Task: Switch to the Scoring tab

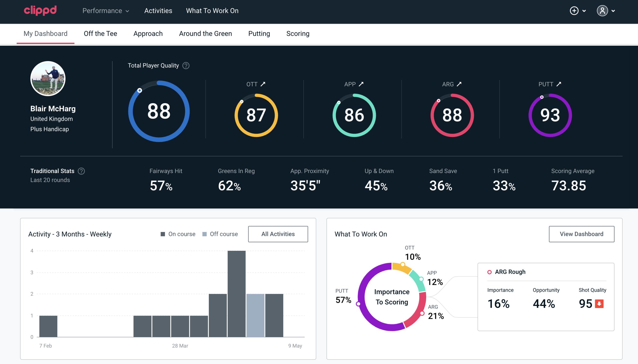Action: [x=298, y=33]
